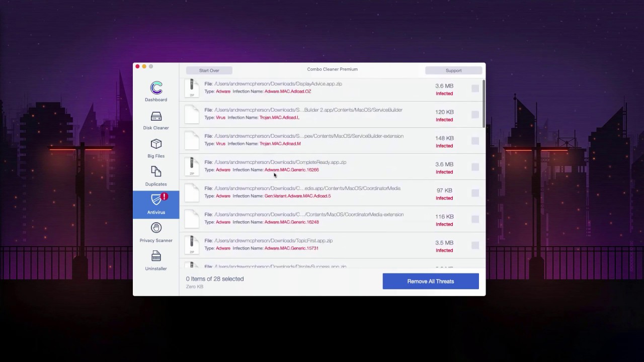
Task: Click the Disk Cleaner sidebar label
Action: click(x=156, y=128)
